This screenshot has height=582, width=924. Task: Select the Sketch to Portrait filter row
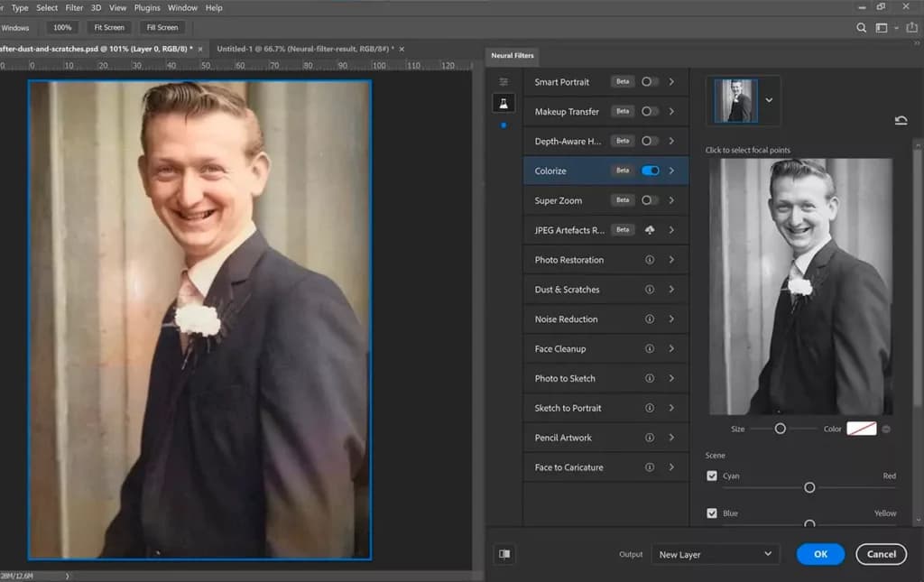pyautogui.click(x=605, y=408)
